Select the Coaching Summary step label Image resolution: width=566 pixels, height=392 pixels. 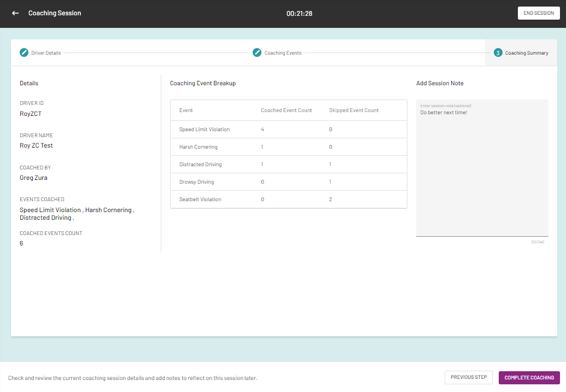coord(527,52)
